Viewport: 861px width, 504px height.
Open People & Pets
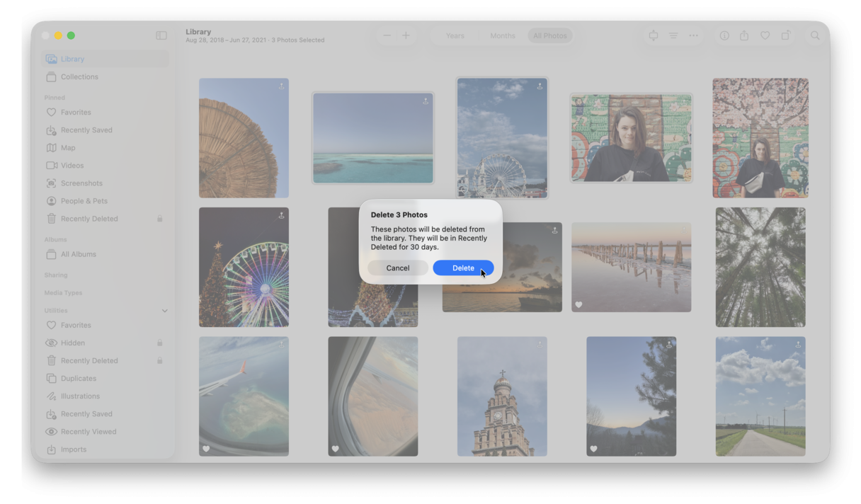click(x=84, y=200)
